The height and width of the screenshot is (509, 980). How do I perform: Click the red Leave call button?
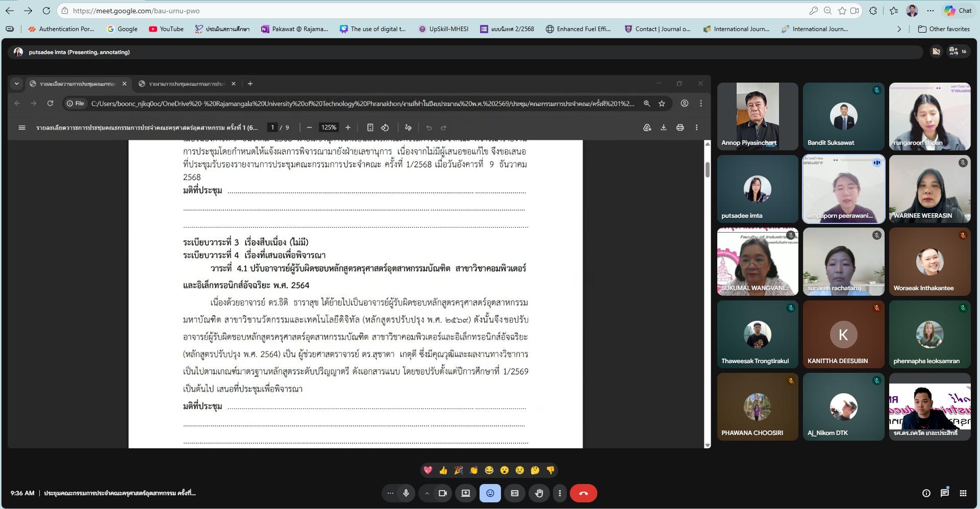[x=583, y=493]
